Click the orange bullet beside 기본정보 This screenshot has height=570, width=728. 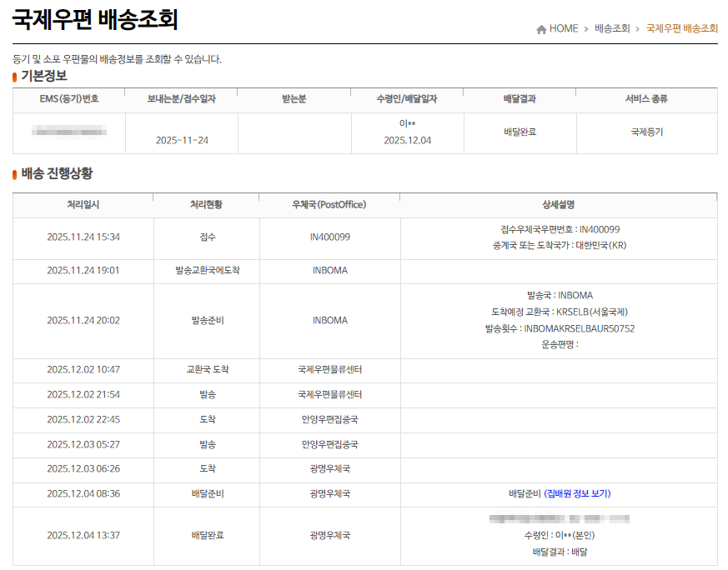click(15, 77)
